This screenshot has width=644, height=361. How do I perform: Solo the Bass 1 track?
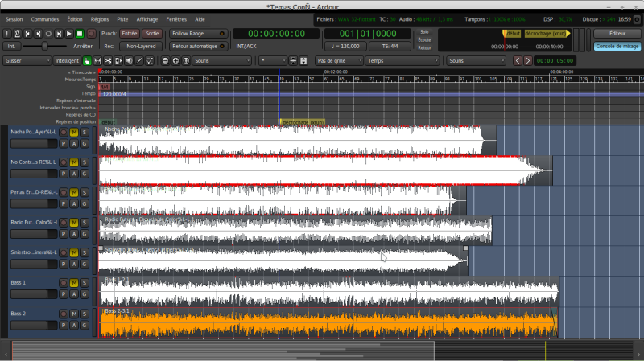pyautogui.click(x=85, y=283)
